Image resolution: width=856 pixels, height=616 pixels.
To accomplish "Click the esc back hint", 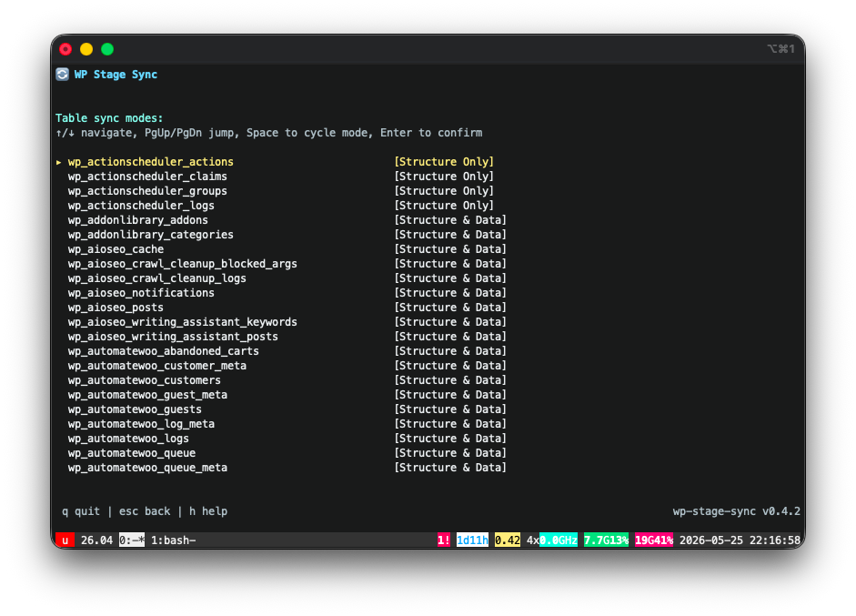I will point(145,511).
